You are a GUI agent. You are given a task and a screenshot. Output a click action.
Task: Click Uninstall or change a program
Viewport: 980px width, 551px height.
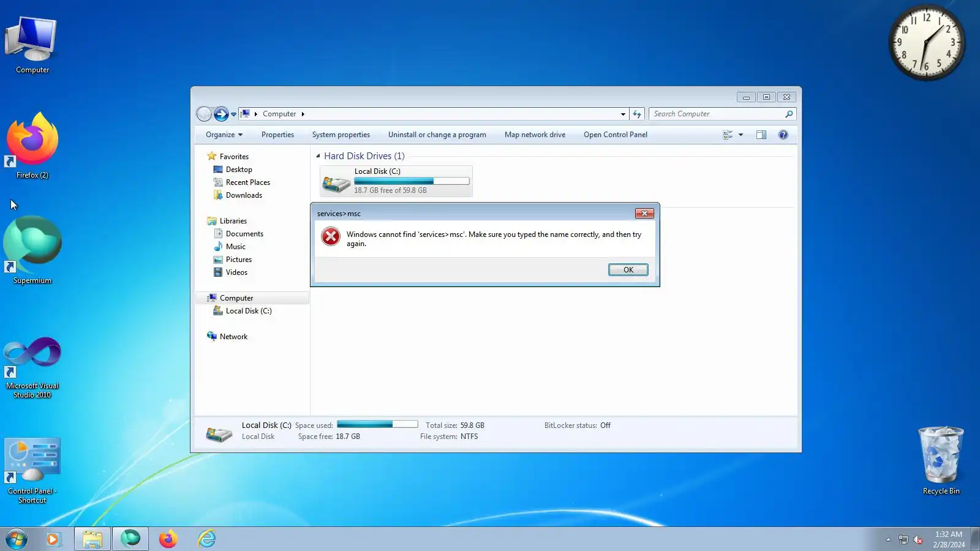tap(437, 135)
